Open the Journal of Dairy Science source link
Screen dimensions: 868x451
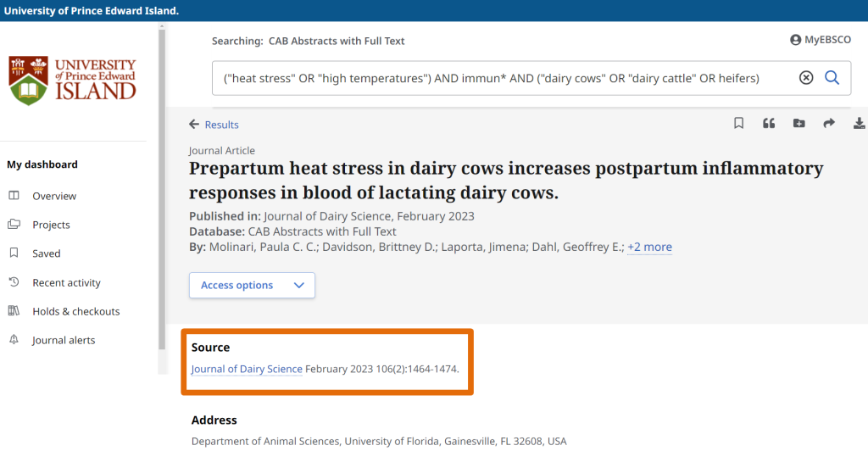(247, 370)
